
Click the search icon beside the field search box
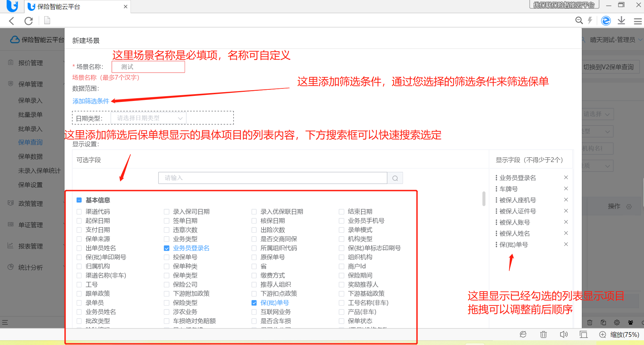pyautogui.click(x=395, y=178)
